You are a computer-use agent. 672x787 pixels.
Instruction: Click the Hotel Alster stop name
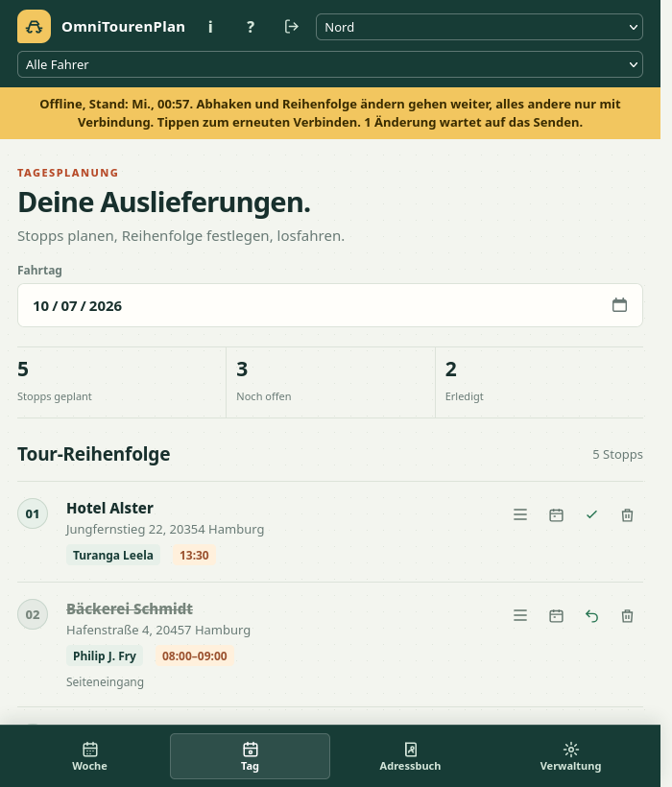coord(109,508)
